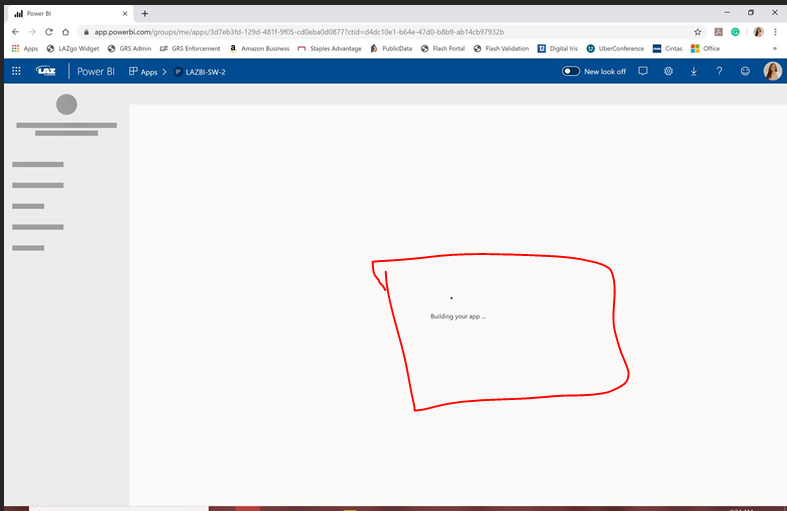Open the GRS Admin bookmark

[x=129, y=48]
